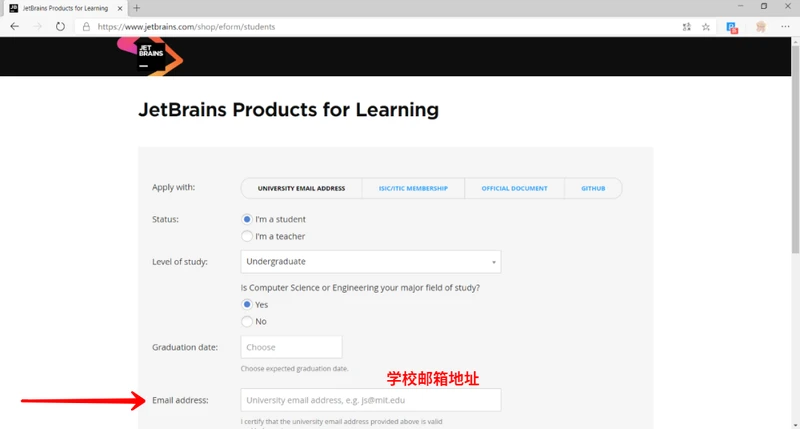Restore down the browser window
Screen dimensions: 800x429
[x=764, y=6]
